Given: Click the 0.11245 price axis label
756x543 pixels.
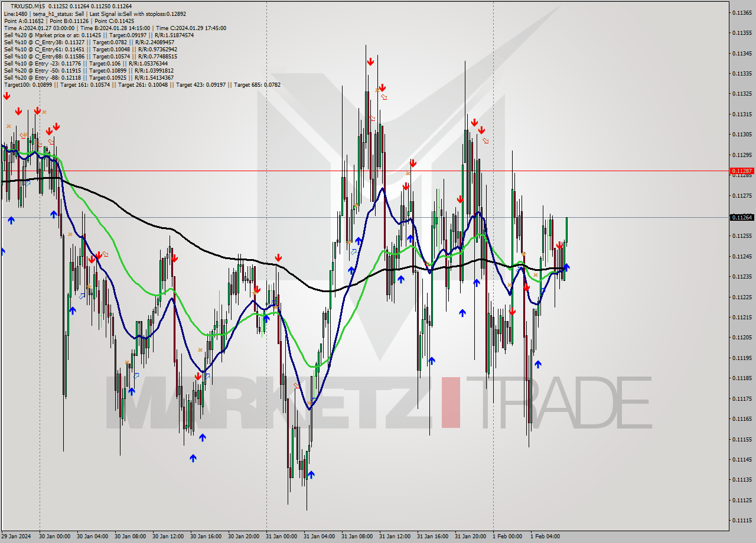Looking at the screenshot, I should click(x=742, y=256).
